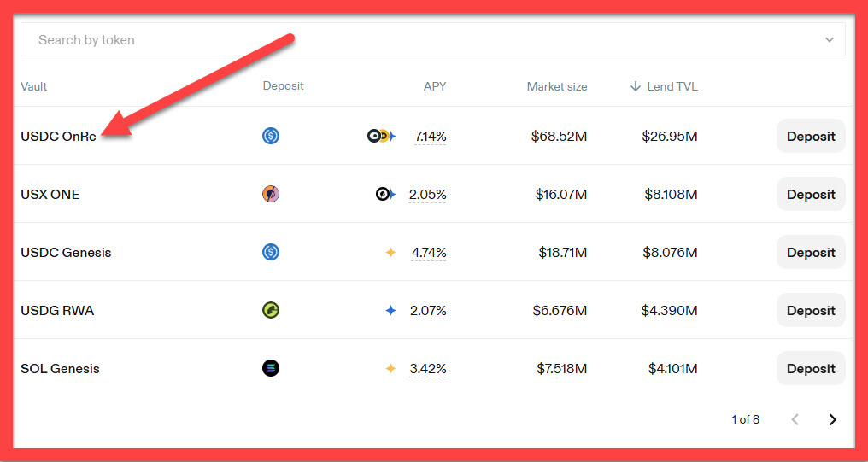Click rewards icon beside 2.05% APY

[x=386, y=194]
